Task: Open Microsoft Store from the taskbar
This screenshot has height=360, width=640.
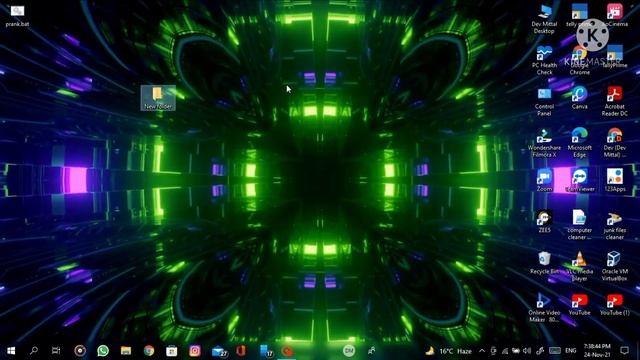Action: point(172,351)
